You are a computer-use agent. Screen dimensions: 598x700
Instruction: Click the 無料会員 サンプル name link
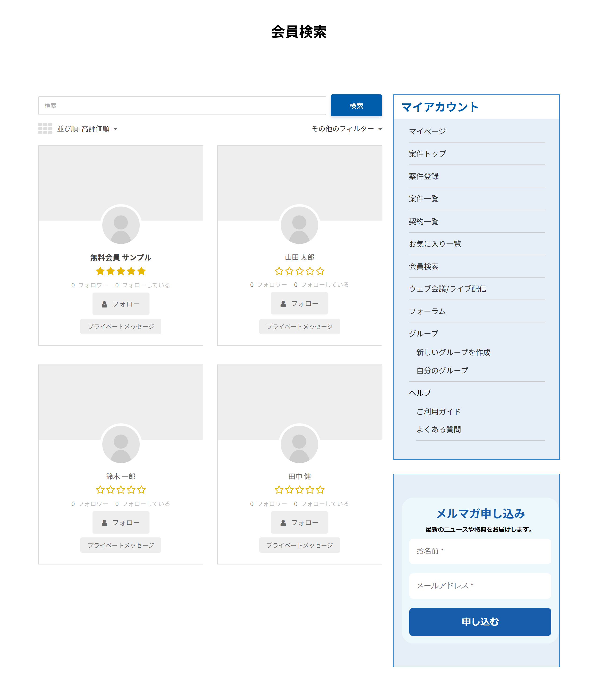121,257
